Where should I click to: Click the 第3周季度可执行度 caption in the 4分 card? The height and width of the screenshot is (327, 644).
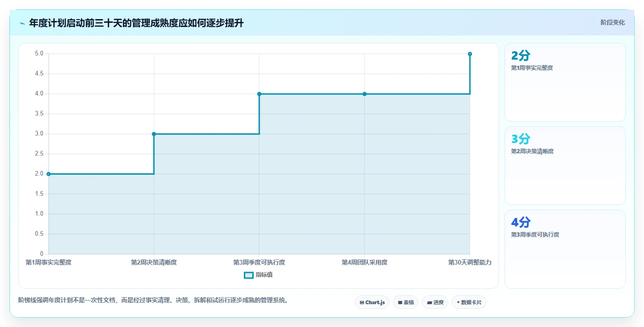pos(535,234)
